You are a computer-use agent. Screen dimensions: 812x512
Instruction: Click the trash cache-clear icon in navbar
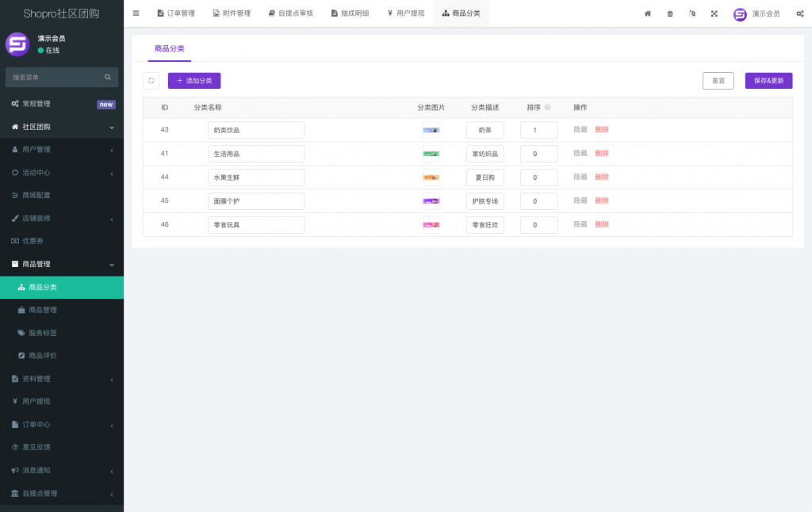pyautogui.click(x=670, y=13)
